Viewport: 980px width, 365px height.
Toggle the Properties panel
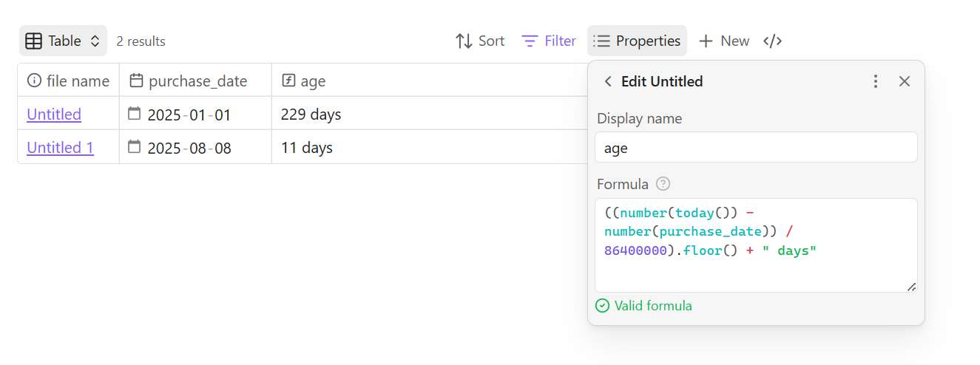(x=637, y=41)
